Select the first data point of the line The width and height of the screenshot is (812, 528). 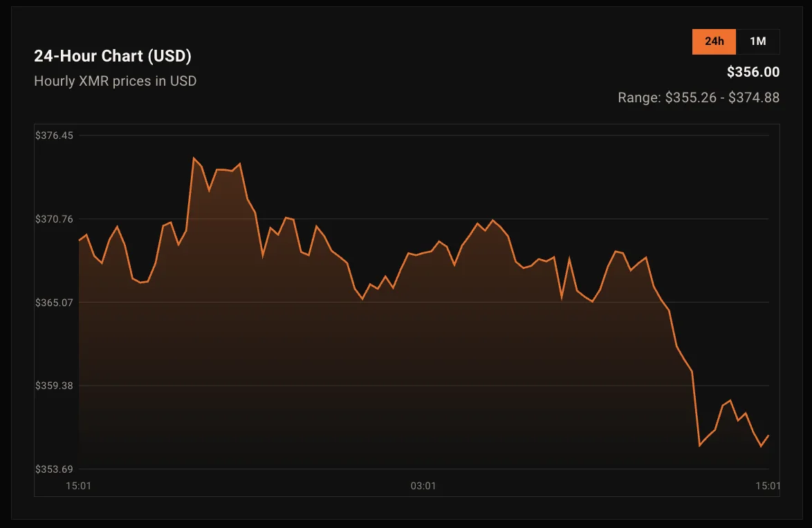coord(79,241)
